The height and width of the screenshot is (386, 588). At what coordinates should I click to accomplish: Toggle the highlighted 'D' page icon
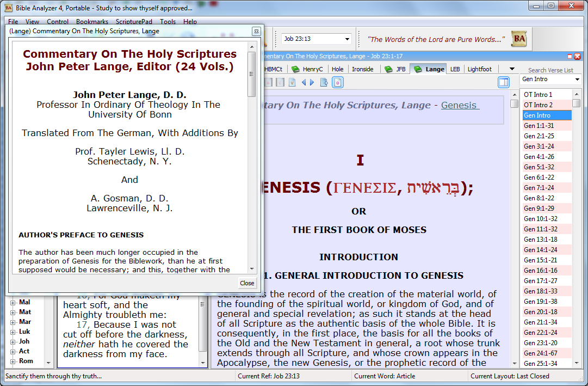click(338, 82)
